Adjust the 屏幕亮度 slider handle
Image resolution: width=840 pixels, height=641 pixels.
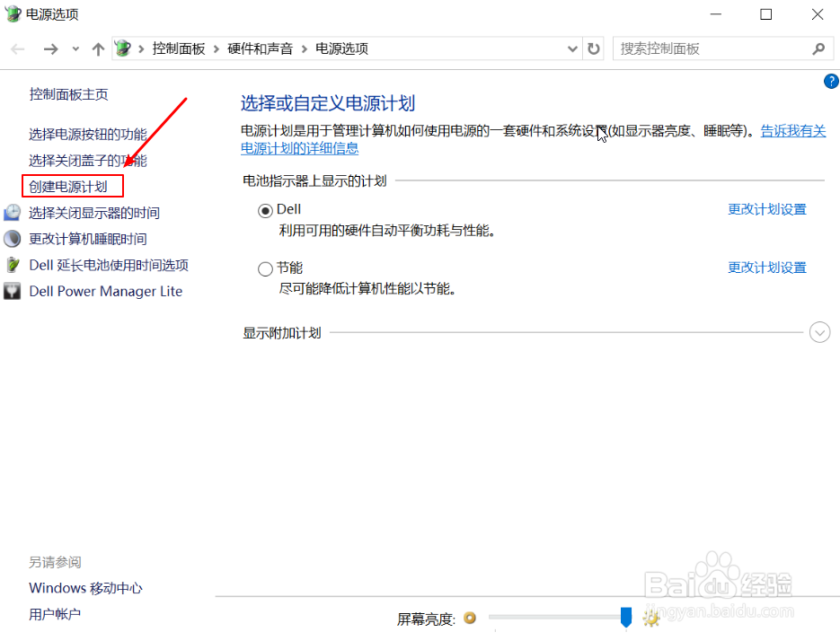point(626,618)
